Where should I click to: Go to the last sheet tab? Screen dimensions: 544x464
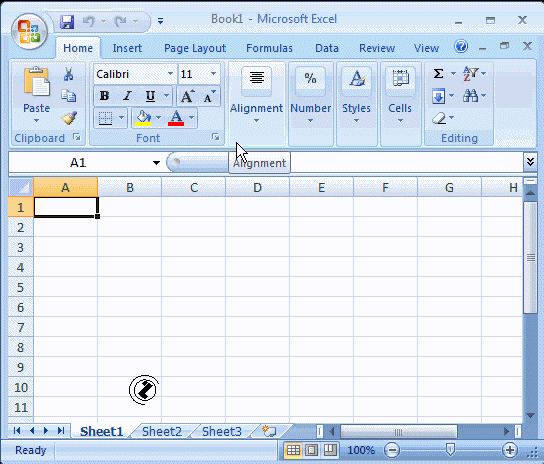[61, 431]
